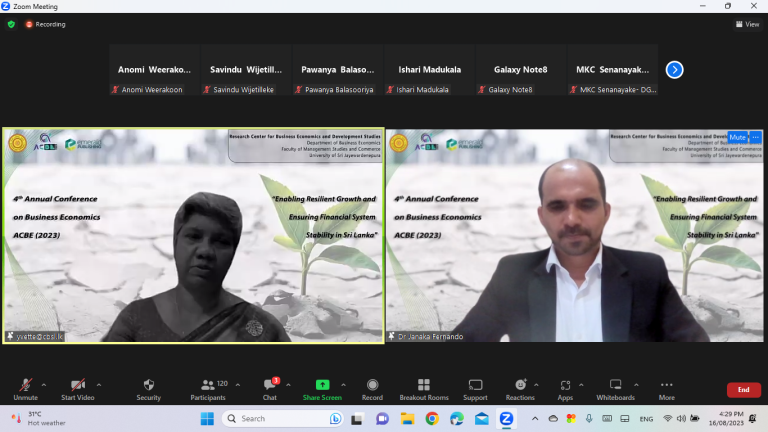768x432 pixels.
Task: Click the Support icon in toolbar
Action: (x=475, y=388)
